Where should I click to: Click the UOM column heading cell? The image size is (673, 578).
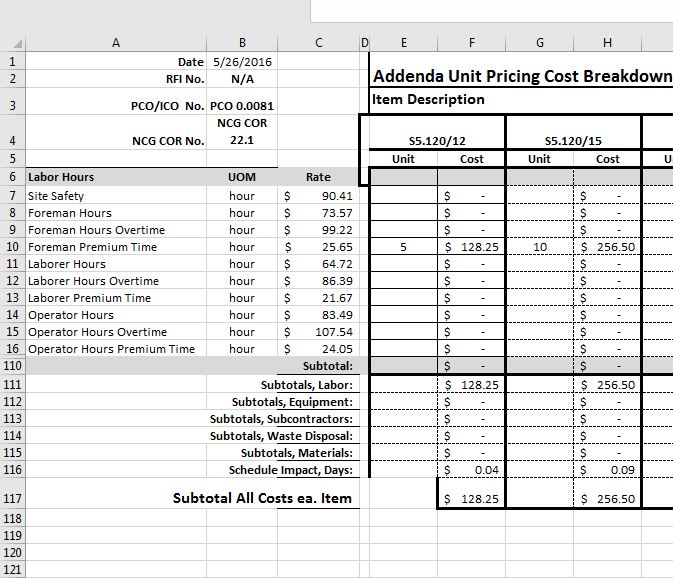point(242,177)
